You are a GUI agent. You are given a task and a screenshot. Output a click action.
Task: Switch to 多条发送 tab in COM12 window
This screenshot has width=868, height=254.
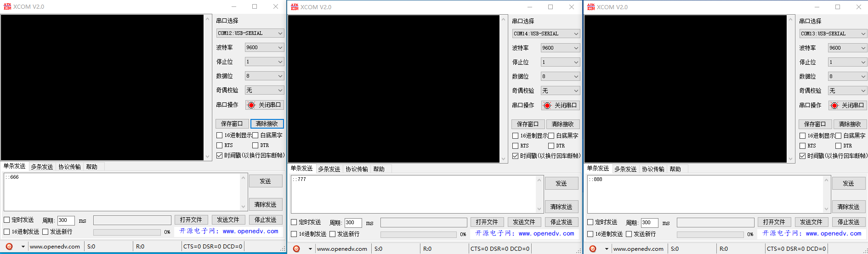click(x=42, y=167)
